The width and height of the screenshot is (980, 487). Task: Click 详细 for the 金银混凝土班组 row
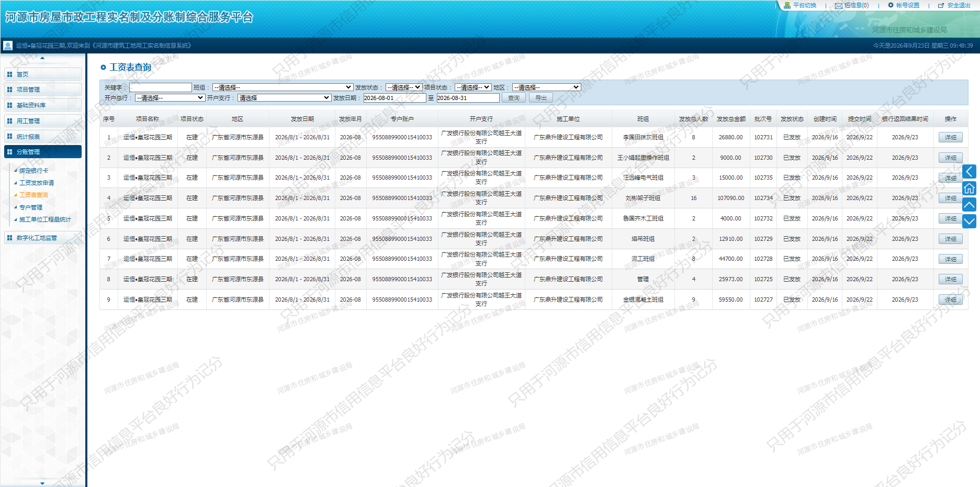point(951,300)
